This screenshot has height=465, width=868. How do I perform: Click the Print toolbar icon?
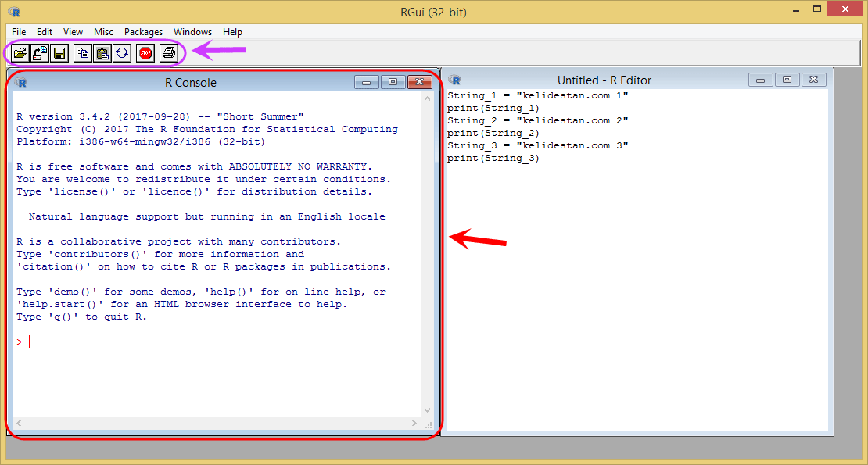point(169,53)
